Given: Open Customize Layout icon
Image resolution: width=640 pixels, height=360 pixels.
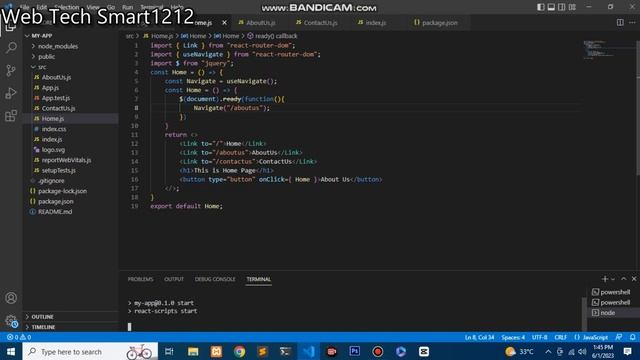Looking at the screenshot, I should (x=572, y=7).
